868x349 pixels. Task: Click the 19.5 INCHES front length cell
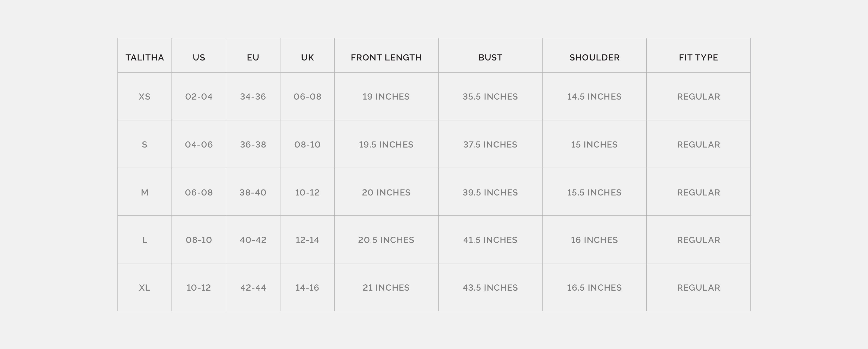pyautogui.click(x=386, y=145)
